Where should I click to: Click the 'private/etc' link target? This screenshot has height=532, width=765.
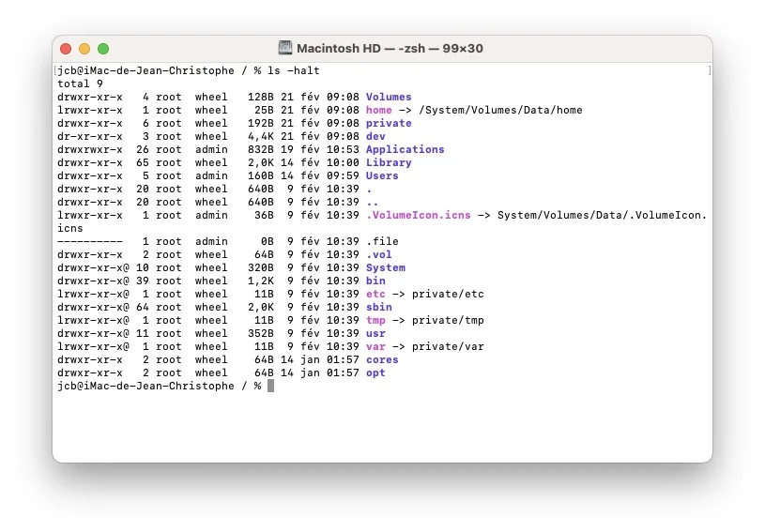coord(448,295)
